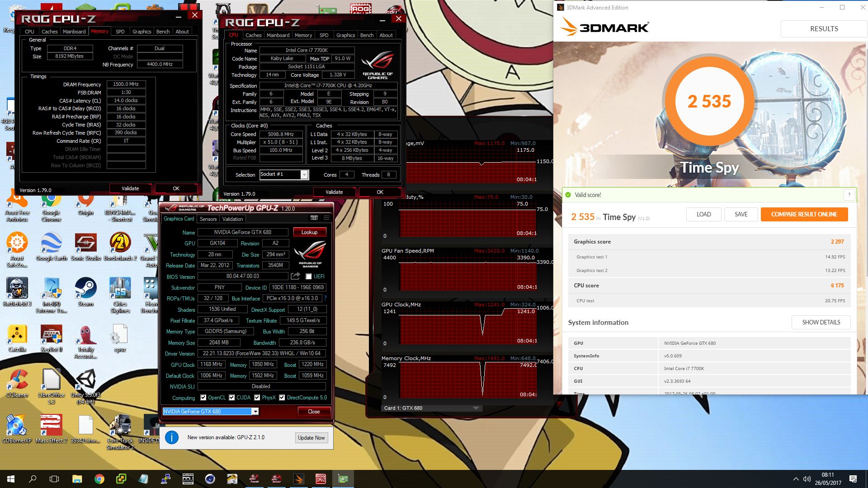This screenshot has height=488, width=868.
Task: Toggle the OpenCL checkbox
Action: click(203, 398)
